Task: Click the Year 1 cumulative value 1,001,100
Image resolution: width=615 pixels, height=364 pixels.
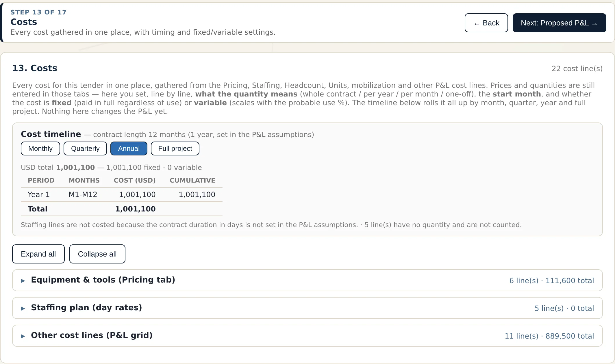Action: pos(197,194)
